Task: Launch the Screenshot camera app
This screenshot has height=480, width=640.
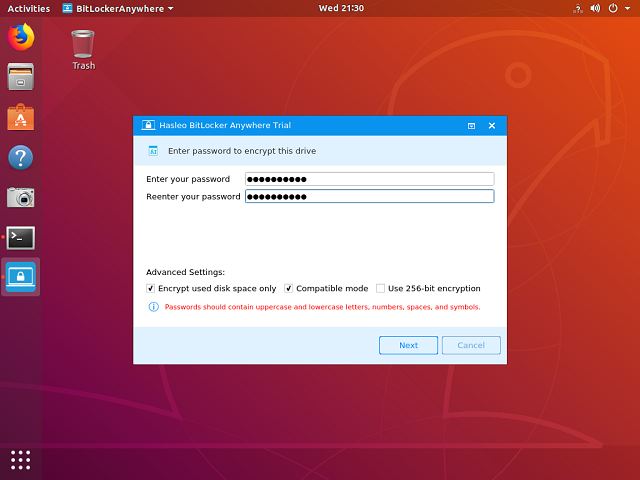Action: click(x=21, y=197)
